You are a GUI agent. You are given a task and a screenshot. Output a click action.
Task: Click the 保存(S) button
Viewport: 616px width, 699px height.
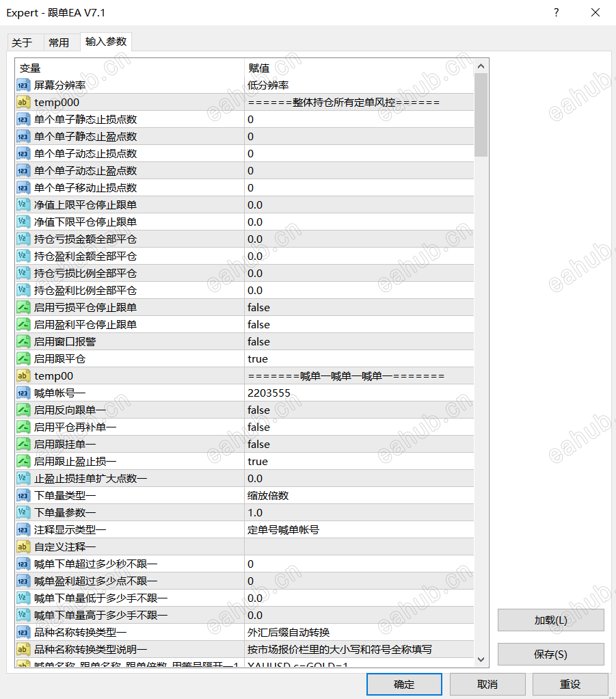coord(551,654)
